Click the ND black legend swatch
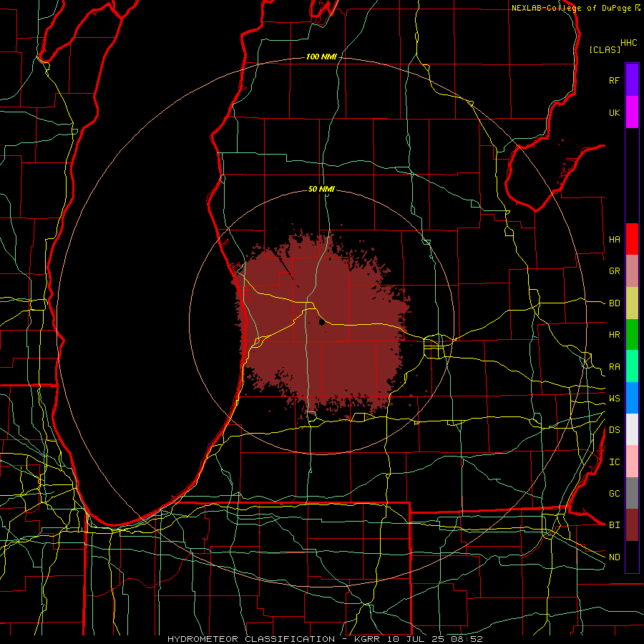 (x=632, y=557)
